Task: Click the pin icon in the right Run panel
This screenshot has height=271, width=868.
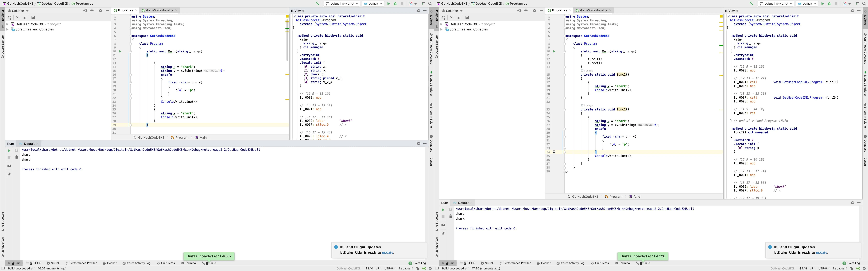Action: point(443,234)
